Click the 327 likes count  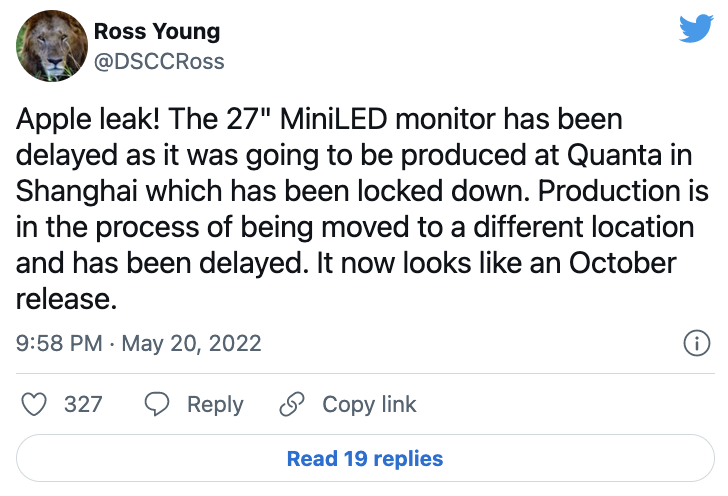tap(83, 404)
